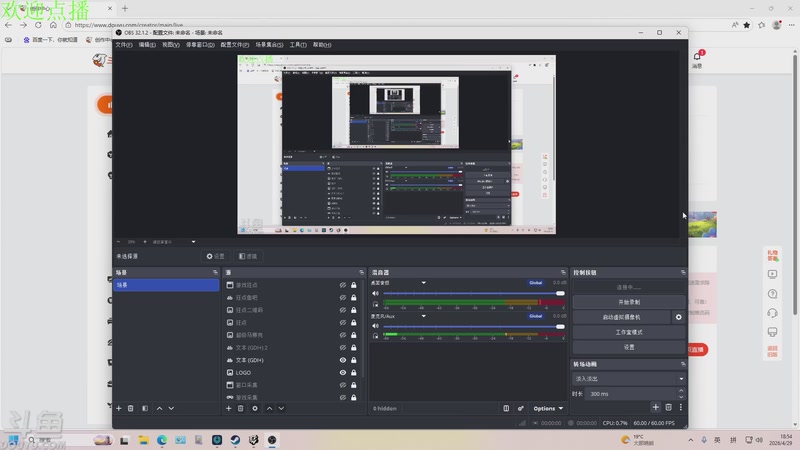Screen dimensions: 800x450
Task: Delete the selected scene with trash icon
Action: click(x=131, y=408)
